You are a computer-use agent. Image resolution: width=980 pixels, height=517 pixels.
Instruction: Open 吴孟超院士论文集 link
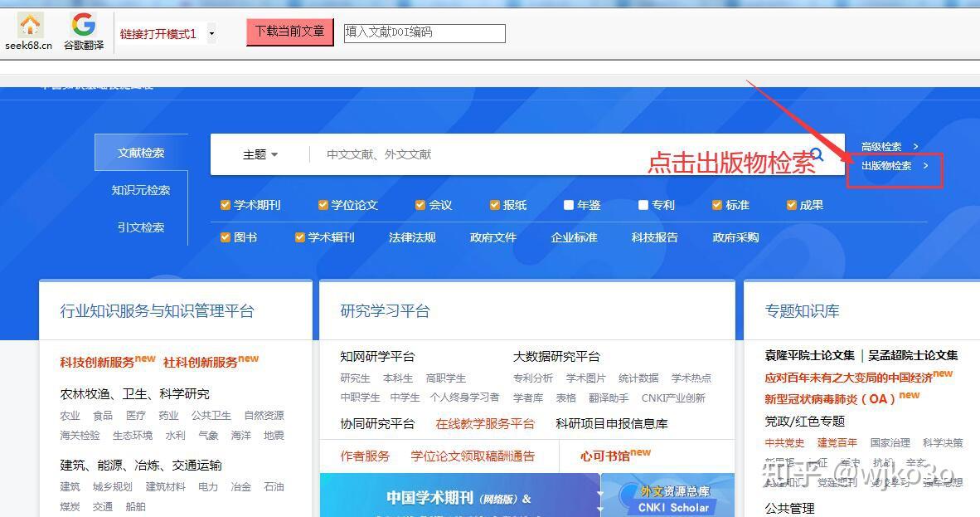913,355
